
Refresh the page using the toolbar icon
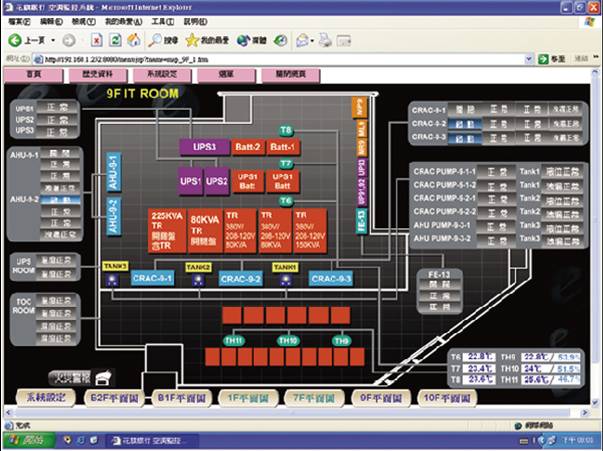click(x=115, y=40)
